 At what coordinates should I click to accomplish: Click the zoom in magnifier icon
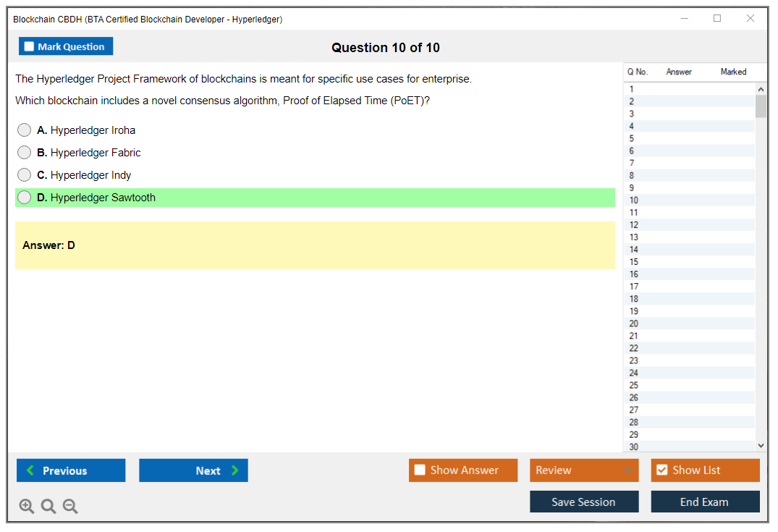(27, 507)
